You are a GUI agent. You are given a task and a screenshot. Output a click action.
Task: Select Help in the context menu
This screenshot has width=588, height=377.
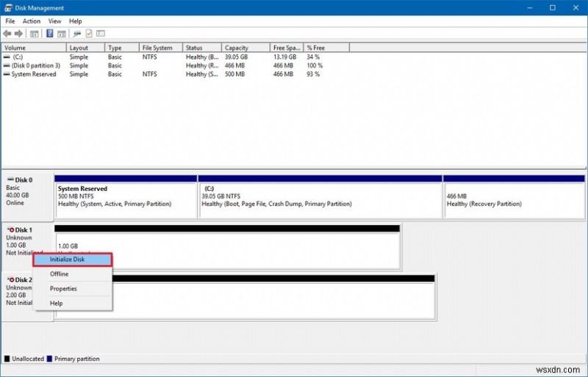pyautogui.click(x=72, y=304)
